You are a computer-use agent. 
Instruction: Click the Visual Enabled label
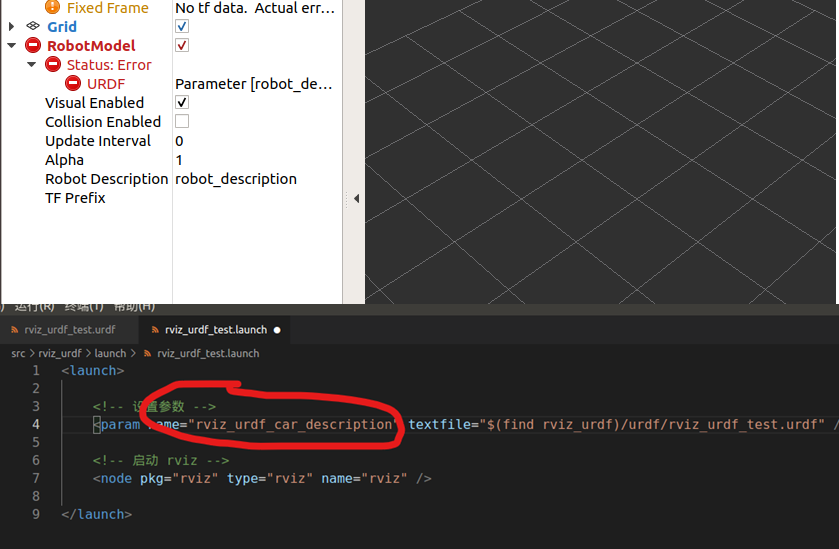pyautogui.click(x=95, y=103)
